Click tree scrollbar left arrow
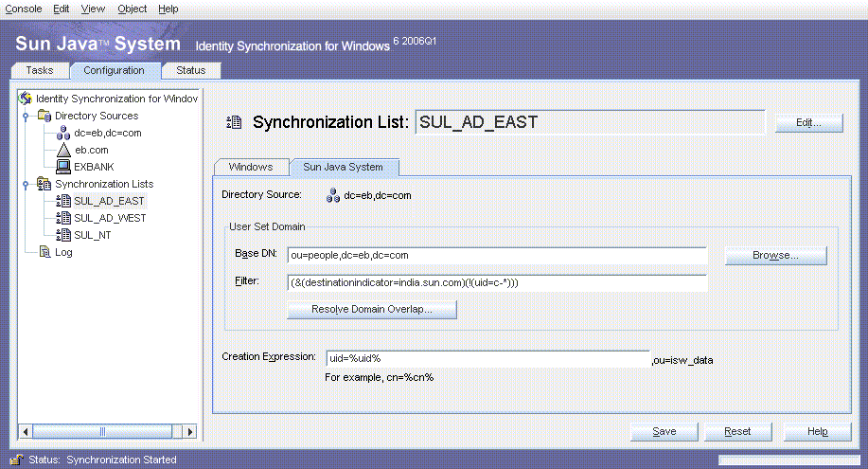Screen dimensions: 868x469 (26, 431)
